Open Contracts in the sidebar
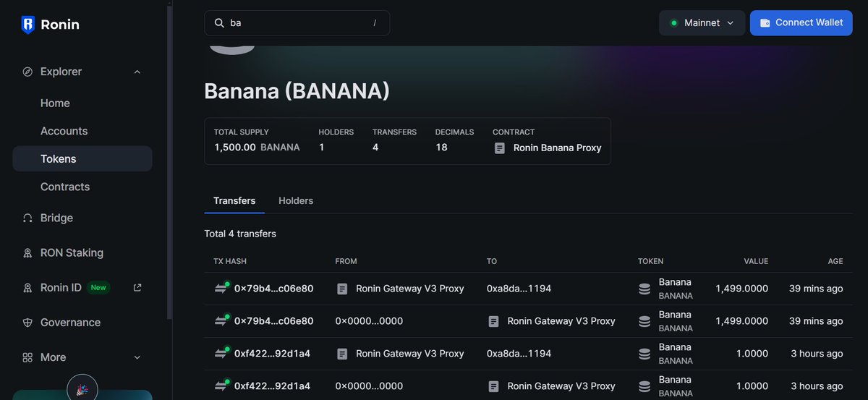This screenshot has width=868, height=400. (65, 187)
